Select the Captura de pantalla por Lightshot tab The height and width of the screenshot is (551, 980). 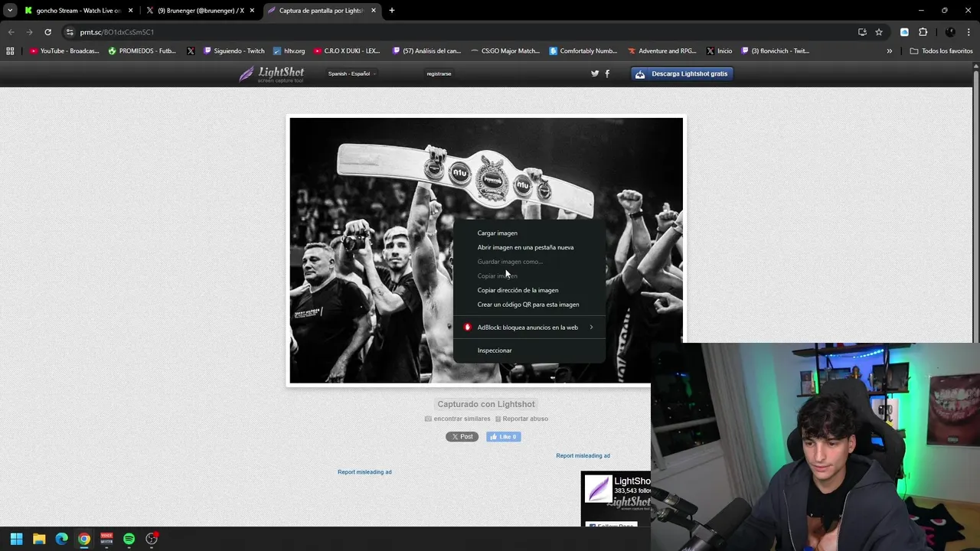pyautogui.click(x=322, y=11)
